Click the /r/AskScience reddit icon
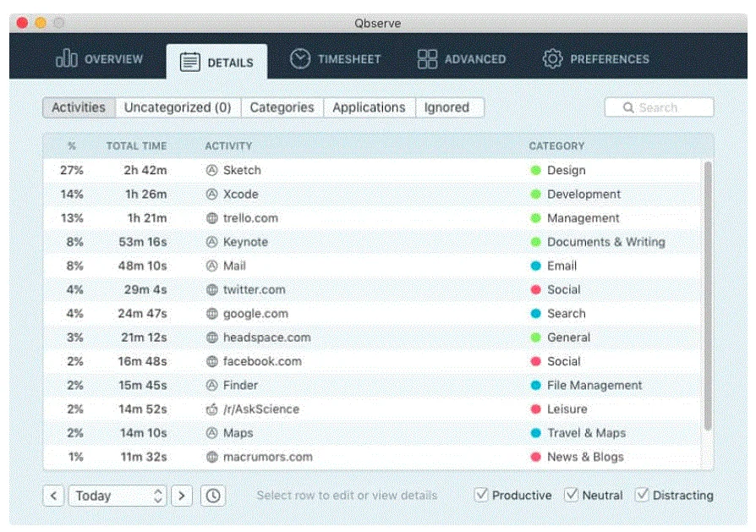The width and height of the screenshot is (756, 532). pos(211,409)
